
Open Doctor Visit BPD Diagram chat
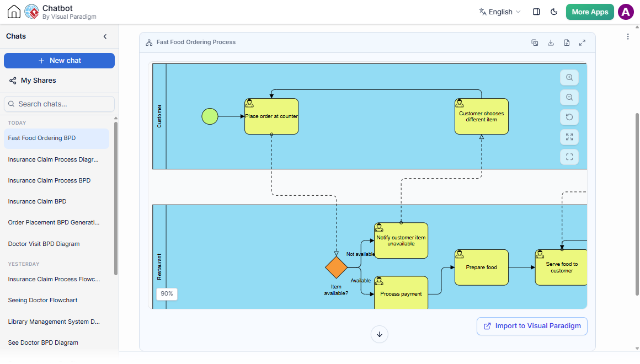[x=56, y=244]
